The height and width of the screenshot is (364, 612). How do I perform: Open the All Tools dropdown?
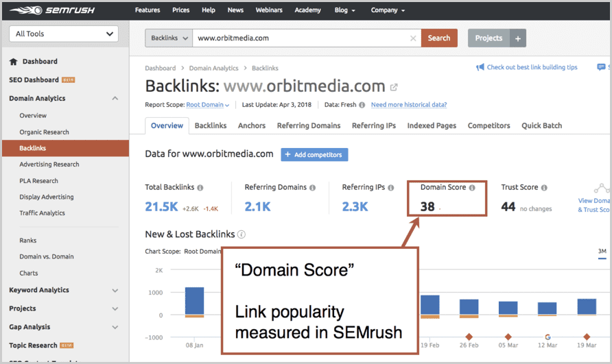pyautogui.click(x=64, y=34)
